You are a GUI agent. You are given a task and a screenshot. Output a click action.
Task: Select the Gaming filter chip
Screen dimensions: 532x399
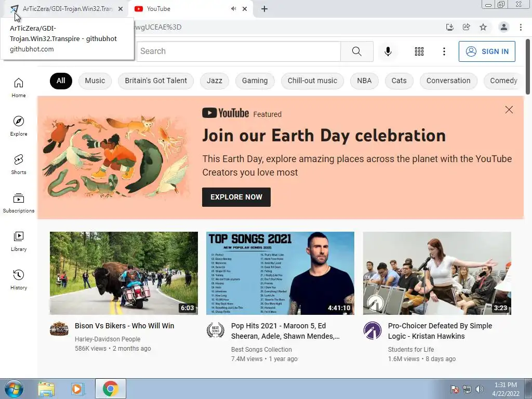click(255, 81)
